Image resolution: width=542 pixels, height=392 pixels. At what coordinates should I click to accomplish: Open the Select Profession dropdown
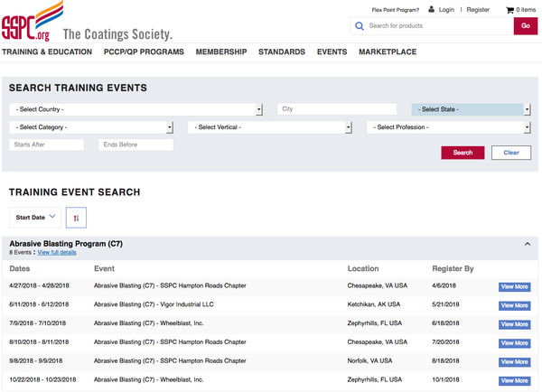coord(449,127)
